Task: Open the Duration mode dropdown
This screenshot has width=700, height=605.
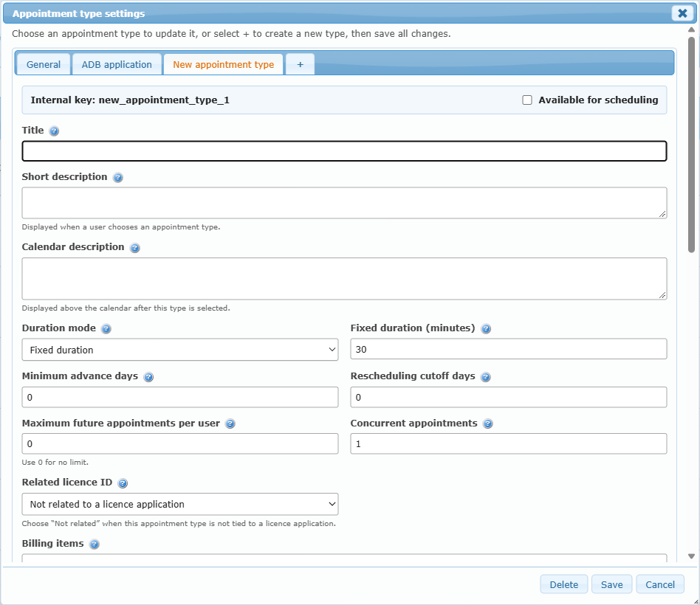Action: tap(180, 350)
